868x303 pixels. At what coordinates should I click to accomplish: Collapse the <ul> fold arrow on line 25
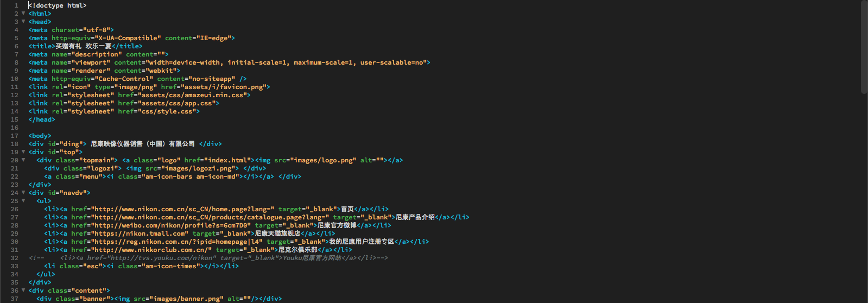click(x=23, y=201)
